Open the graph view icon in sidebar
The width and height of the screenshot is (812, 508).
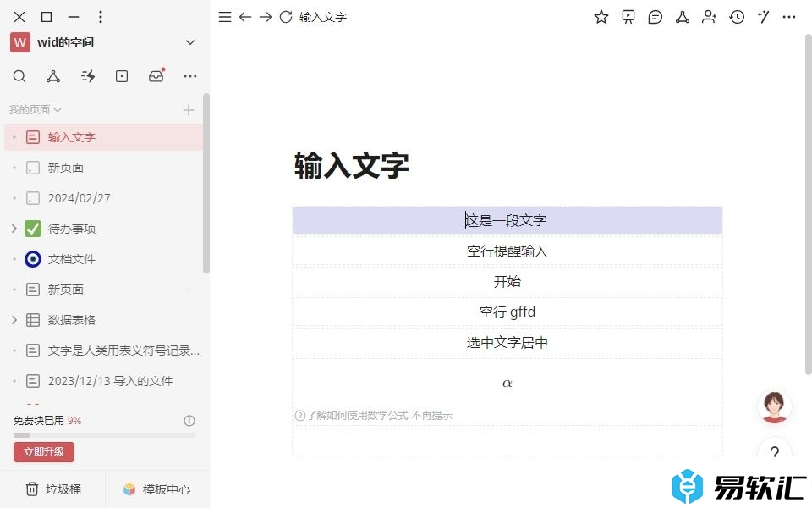tap(52, 76)
